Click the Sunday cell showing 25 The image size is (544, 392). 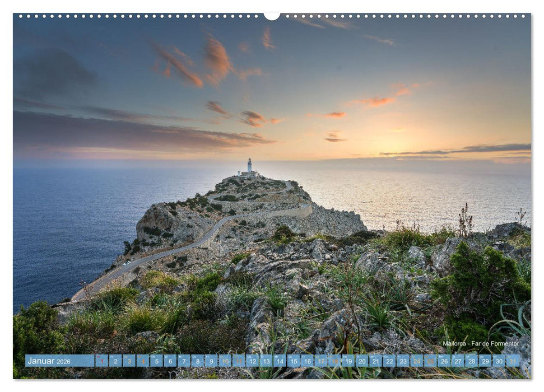point(431,363)
